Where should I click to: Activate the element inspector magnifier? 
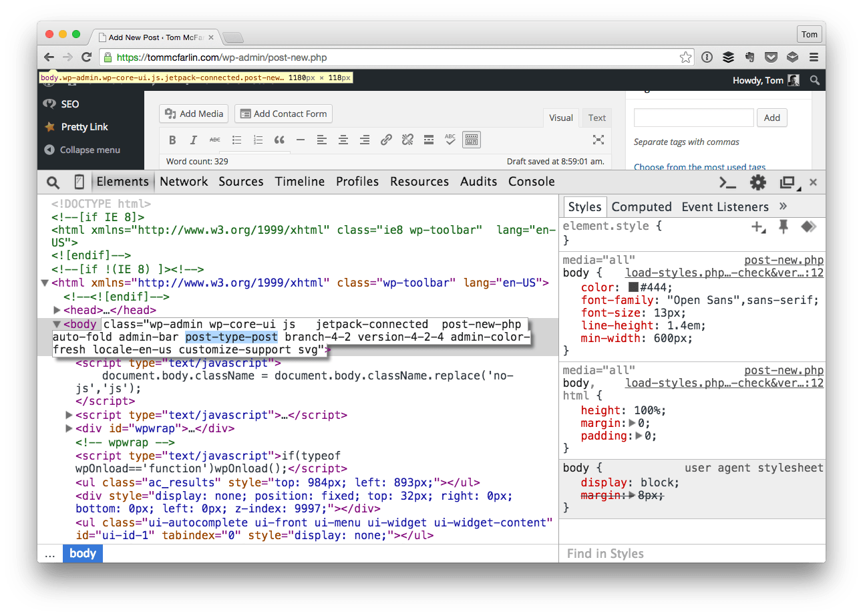tap(53, 181)
